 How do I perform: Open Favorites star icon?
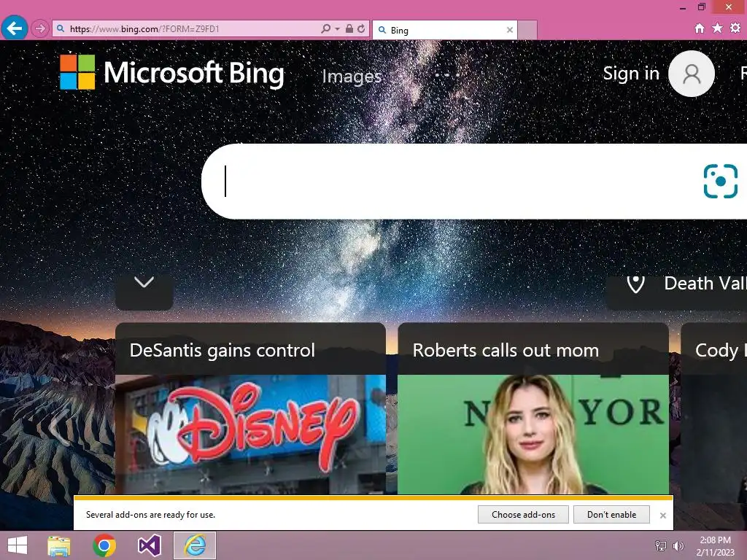pyautogui.click(x=717, y=28)
